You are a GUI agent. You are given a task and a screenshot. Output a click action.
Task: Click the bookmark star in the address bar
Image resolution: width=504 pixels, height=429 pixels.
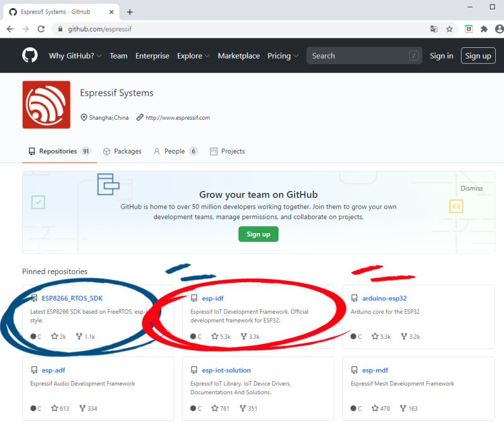(449, 28)
